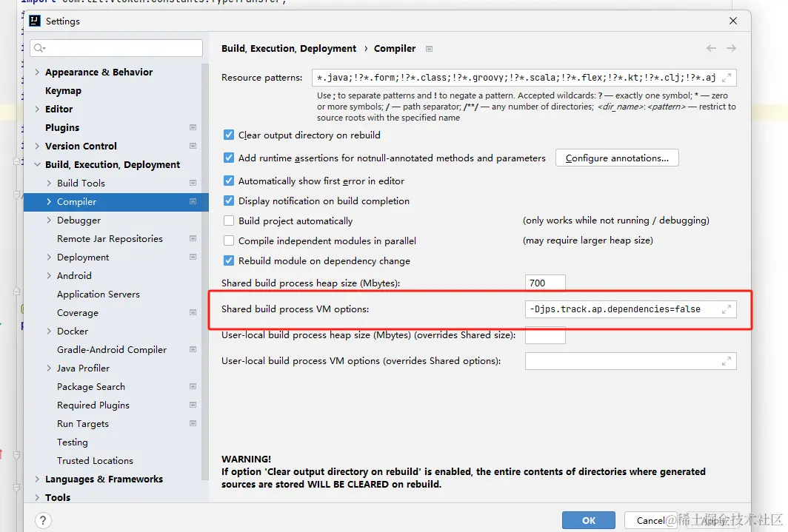Enable Compile independent modules in parallel

click(x=229, y=241)
